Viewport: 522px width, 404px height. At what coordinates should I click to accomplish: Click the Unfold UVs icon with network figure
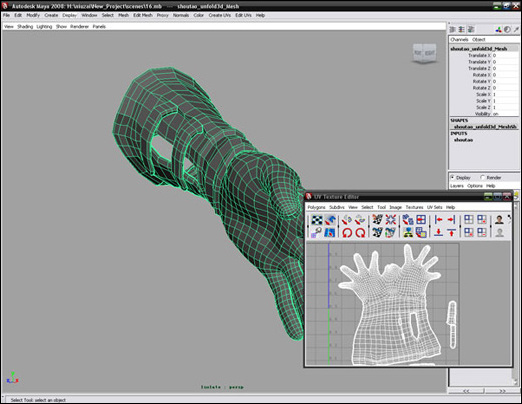tap(408, 232)
